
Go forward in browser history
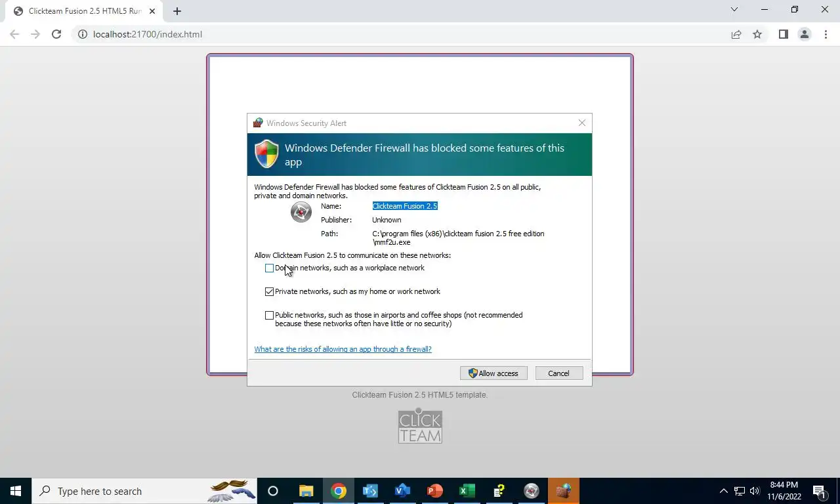pos(35,34)
